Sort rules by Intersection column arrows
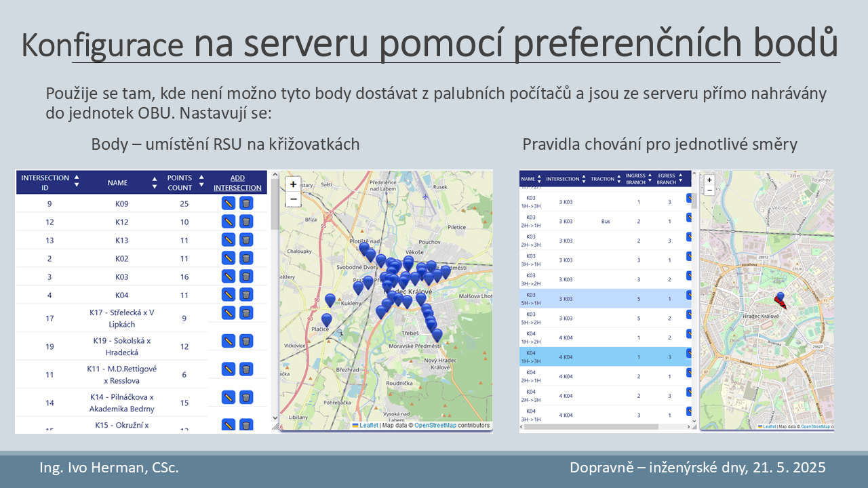Image resolution: width=868 pixels, height=488 pixels. [584, 180]
